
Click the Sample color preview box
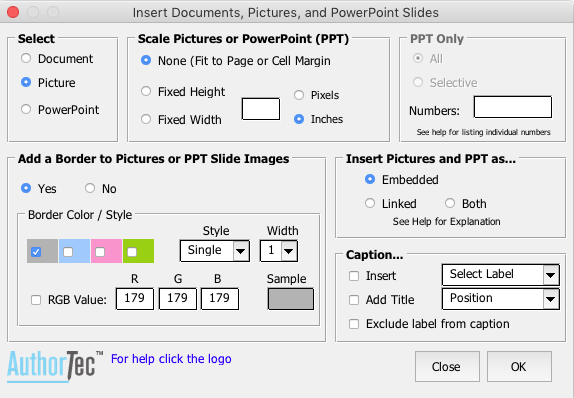(291, 299)
